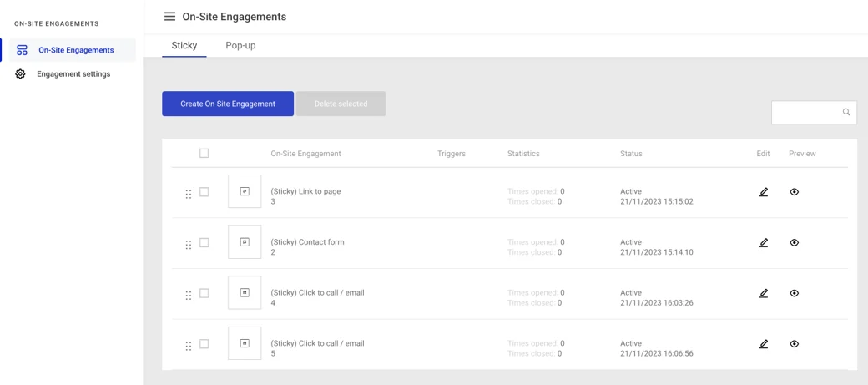Select checkbox for Contact form row
The height and width of the screenshot is (385, 868).
coord(204,243)
